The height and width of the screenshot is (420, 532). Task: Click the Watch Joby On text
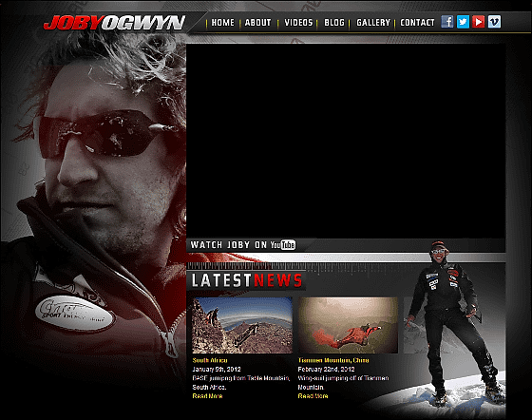tap(229, 245)
